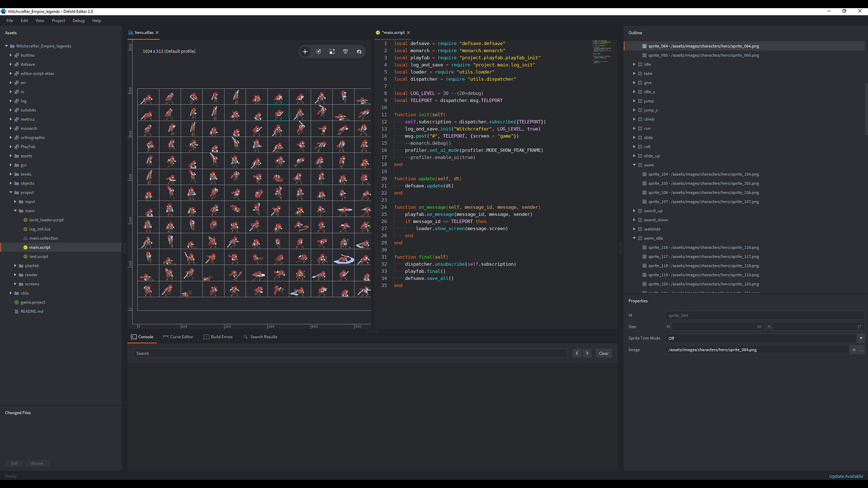This screenshot has width=868, height=488.
Task: Expand the builtins folder in Assets
Action: (11, 55)
